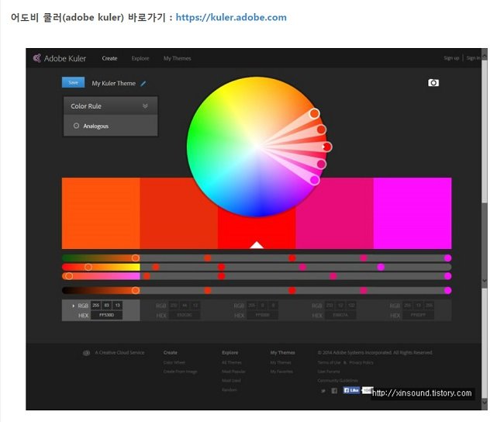Click the Sign in link
Screen dimensions: 504x422
point(473,58)
